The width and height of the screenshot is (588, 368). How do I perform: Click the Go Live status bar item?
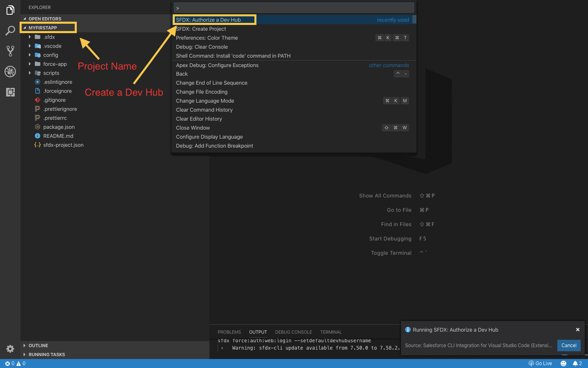pyautogui.click(x=540, y=364)
